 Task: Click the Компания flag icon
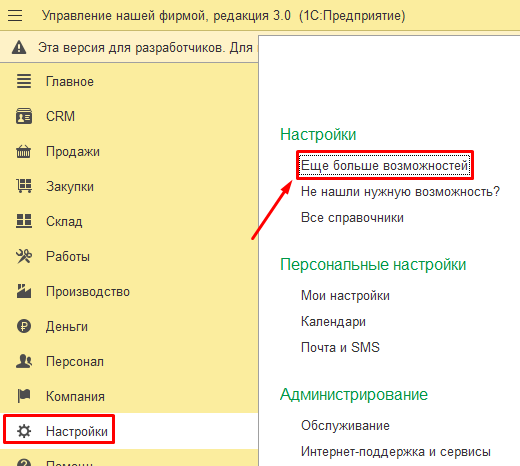24,396
